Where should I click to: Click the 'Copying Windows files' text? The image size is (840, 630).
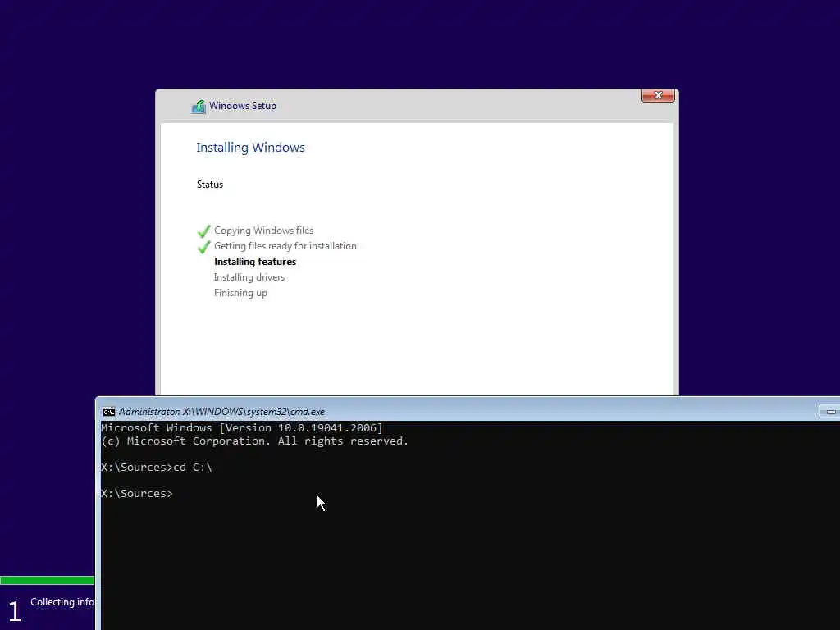(x=263, y=231)
